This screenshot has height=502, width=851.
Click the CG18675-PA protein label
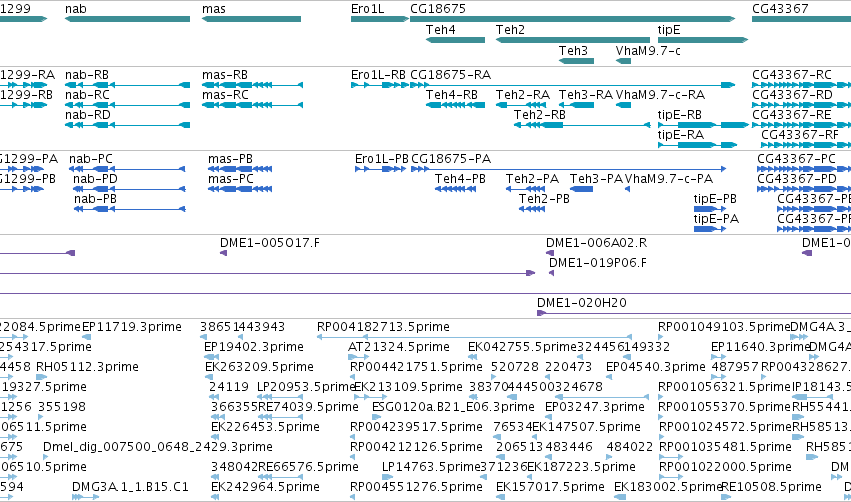pyautogui.click(x=451, y=159)
